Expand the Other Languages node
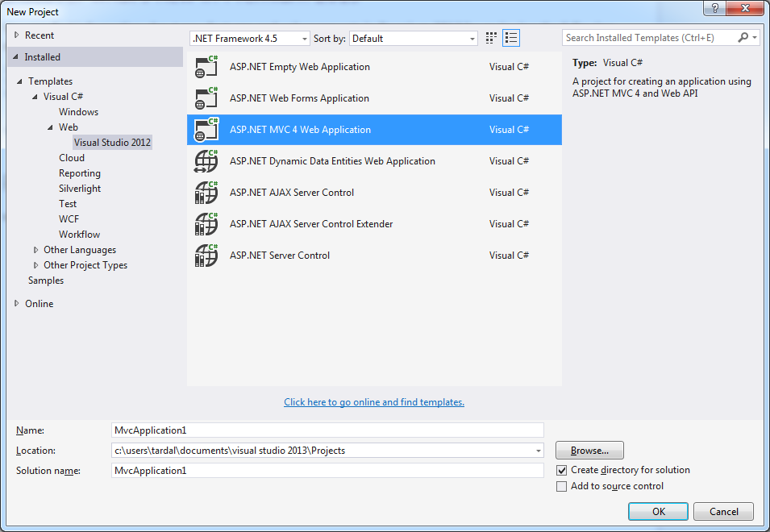This screenshot has width=770, height=532. (35, 249)
